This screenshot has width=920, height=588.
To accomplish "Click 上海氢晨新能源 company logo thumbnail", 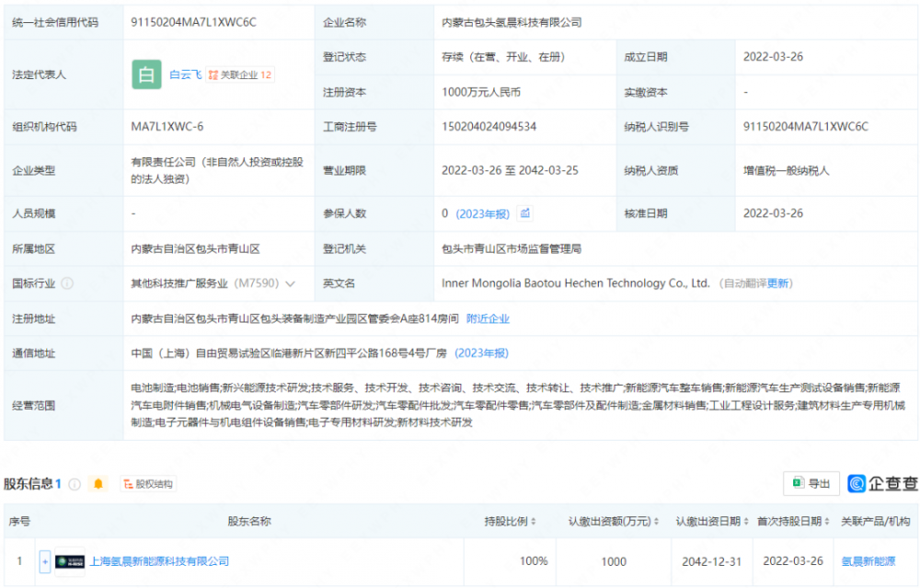I will pyautogui.click(x=70, y=561).
